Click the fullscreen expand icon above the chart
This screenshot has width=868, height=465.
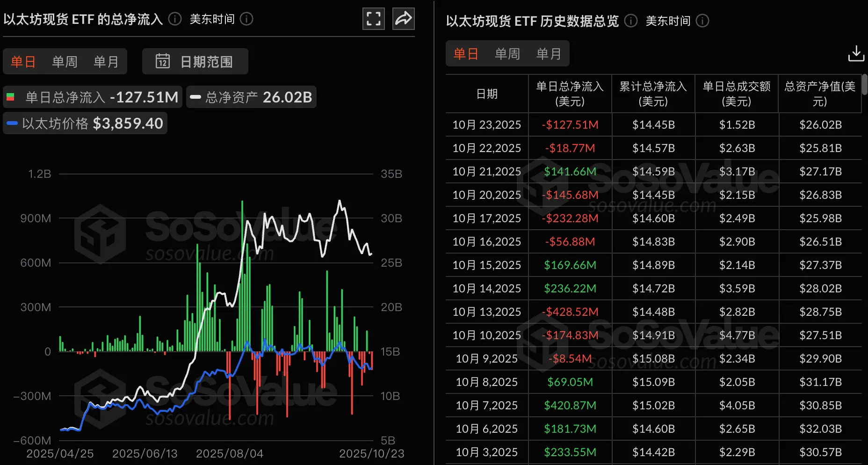373,18
